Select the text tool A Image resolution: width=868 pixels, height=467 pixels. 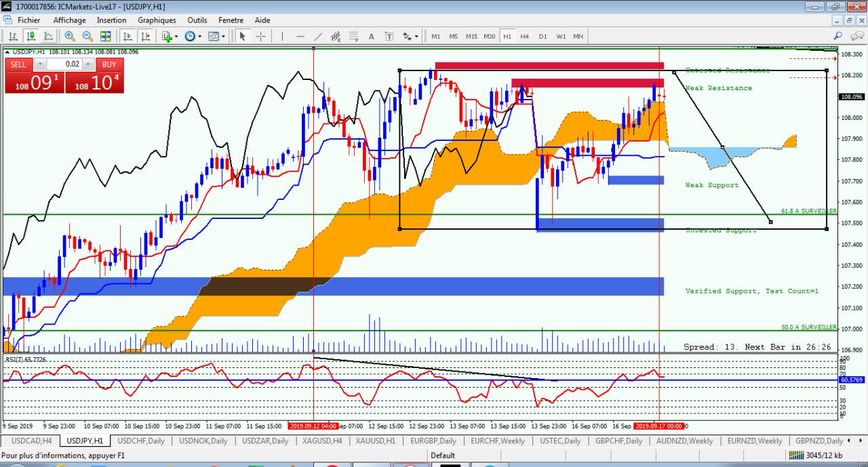[x=371, y=36]
